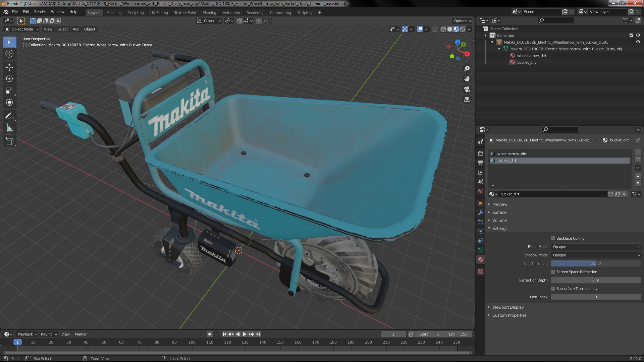The image size is (644, 362).
Task: Click the Clip Threshold slider
Action: tap(596, 263)
